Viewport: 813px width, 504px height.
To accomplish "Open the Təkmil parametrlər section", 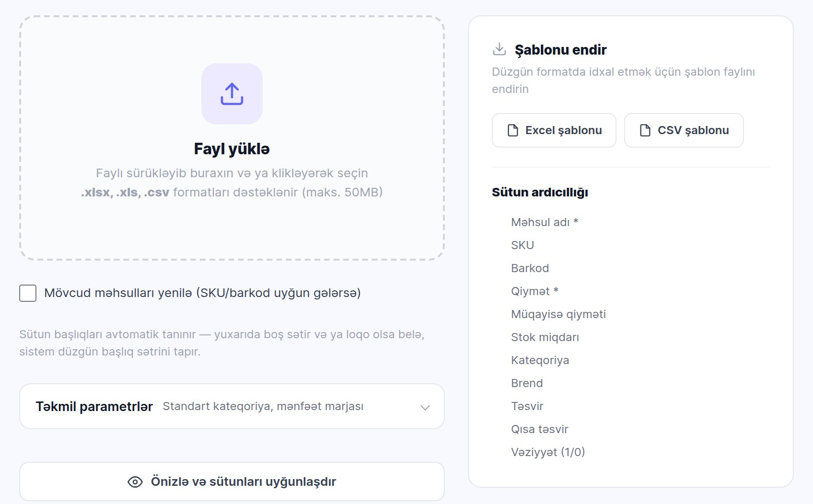I will pos(232,406).
